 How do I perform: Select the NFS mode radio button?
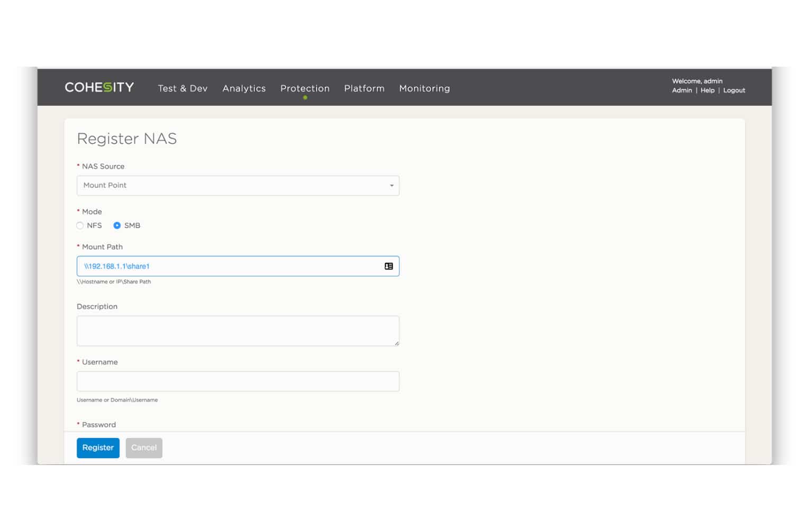pyautogui.click(x=80, y=225)
